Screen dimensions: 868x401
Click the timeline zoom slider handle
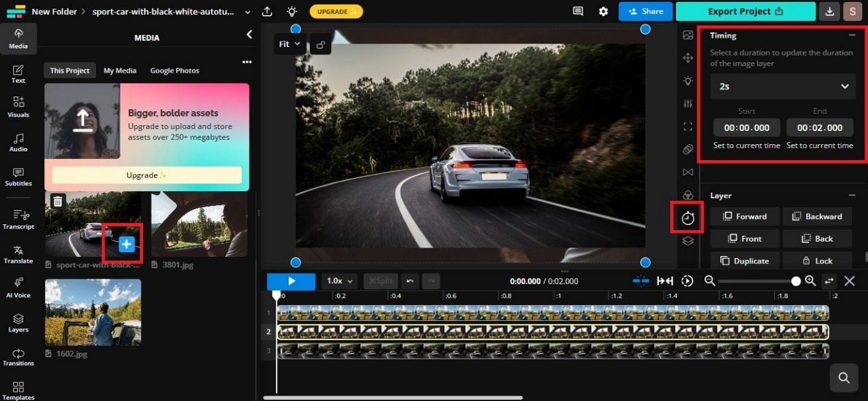pyautogui.click(x=796, y=281)
